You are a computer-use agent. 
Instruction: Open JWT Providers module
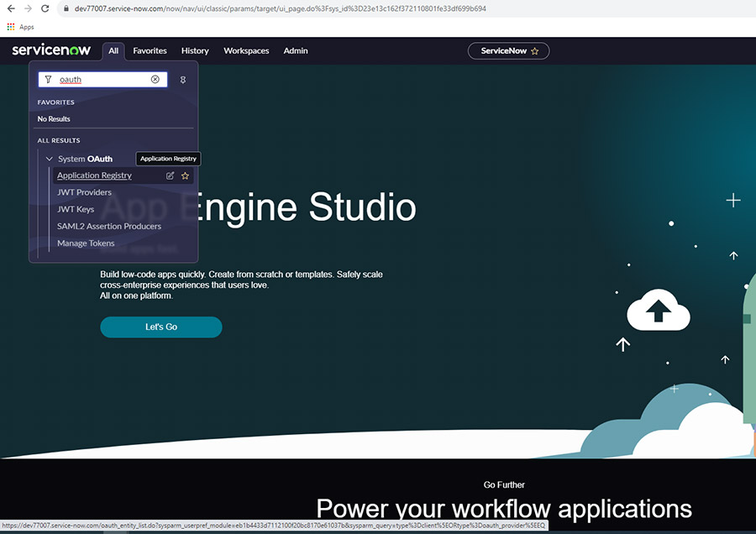tap(84, 192)
